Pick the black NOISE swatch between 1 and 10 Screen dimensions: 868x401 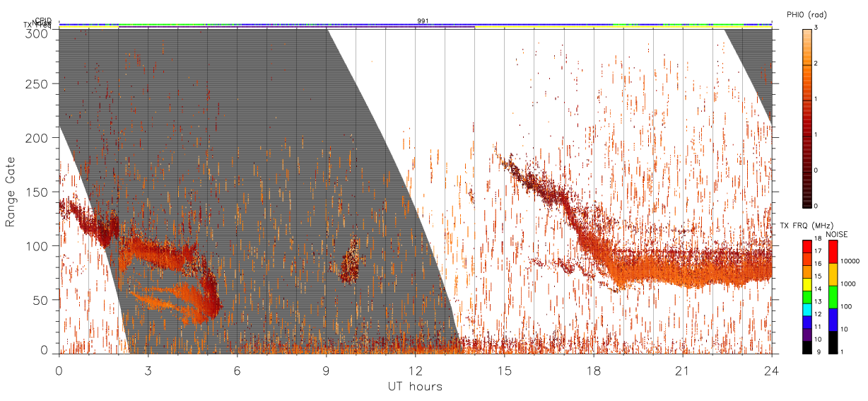coord(833,342)
